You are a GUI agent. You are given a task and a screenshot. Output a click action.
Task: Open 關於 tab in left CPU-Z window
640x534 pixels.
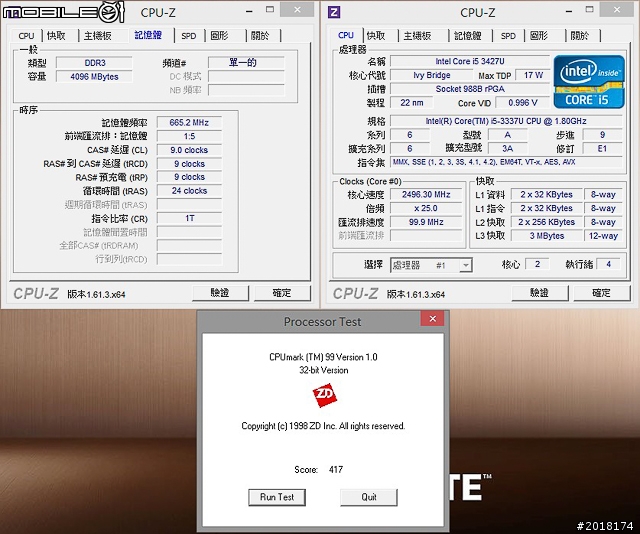tap(260, 36)
